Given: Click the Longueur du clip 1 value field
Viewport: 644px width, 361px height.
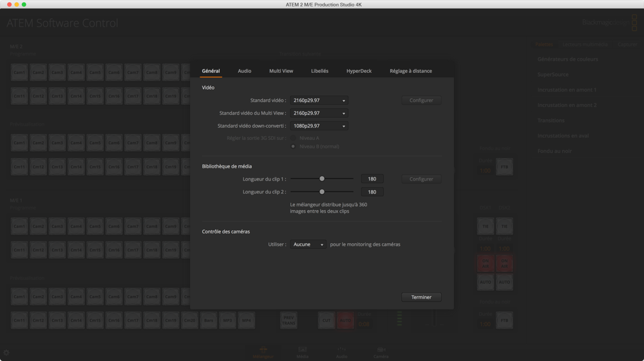Looking at the screenshot, I should tap(372, 179).
